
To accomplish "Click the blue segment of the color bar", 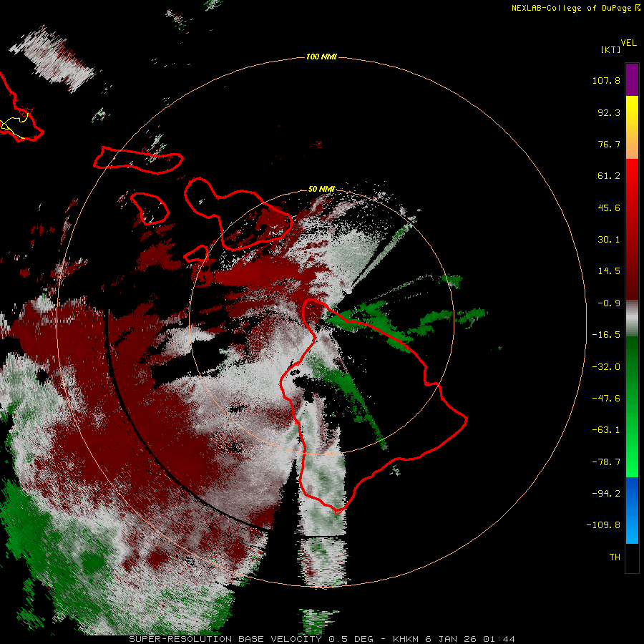I will click(x=632, y=510).
